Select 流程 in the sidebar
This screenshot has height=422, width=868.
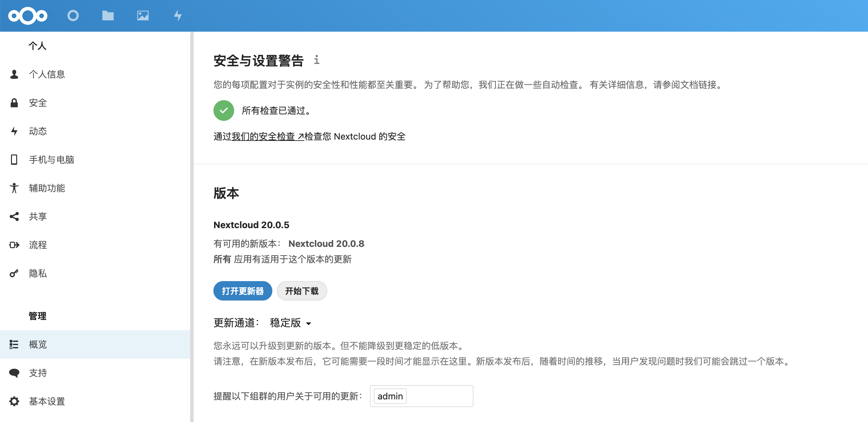95,245
